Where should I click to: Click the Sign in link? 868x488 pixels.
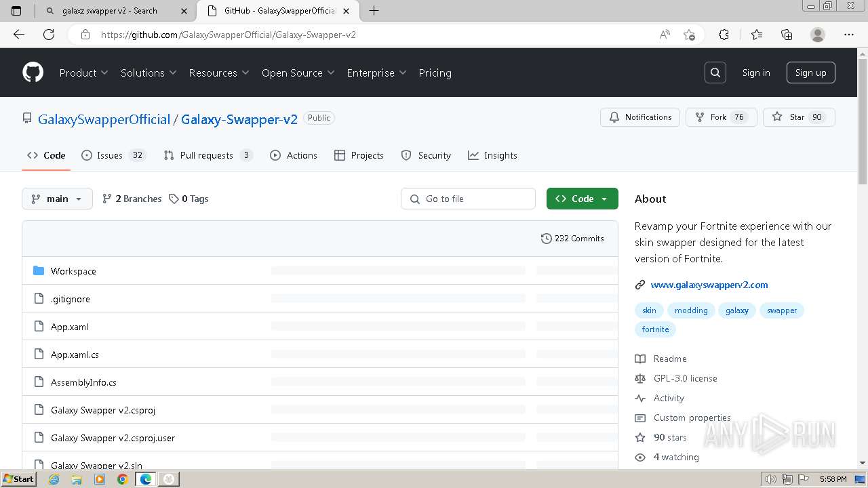coord(756,73)
